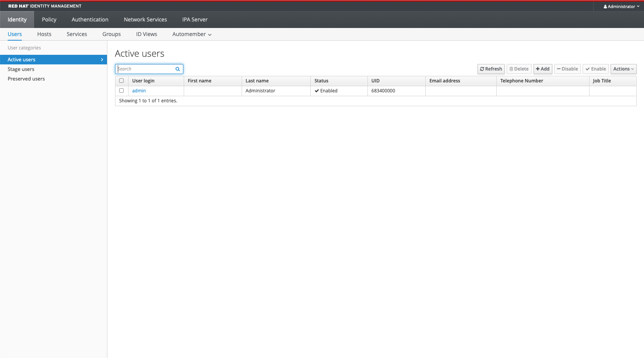Open the Users sub-tab

pos(15,34)
